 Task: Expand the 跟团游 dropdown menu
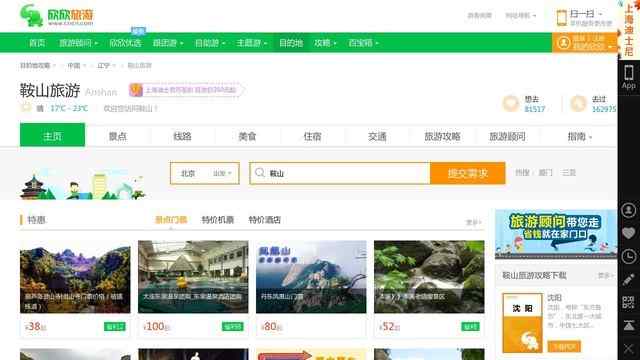coord(168,43)
